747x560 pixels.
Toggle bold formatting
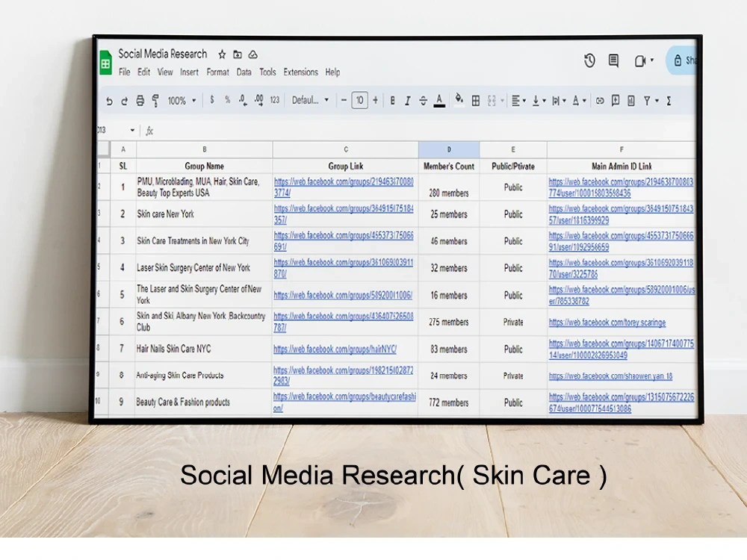pyautogui.click(x=392, y=101)
